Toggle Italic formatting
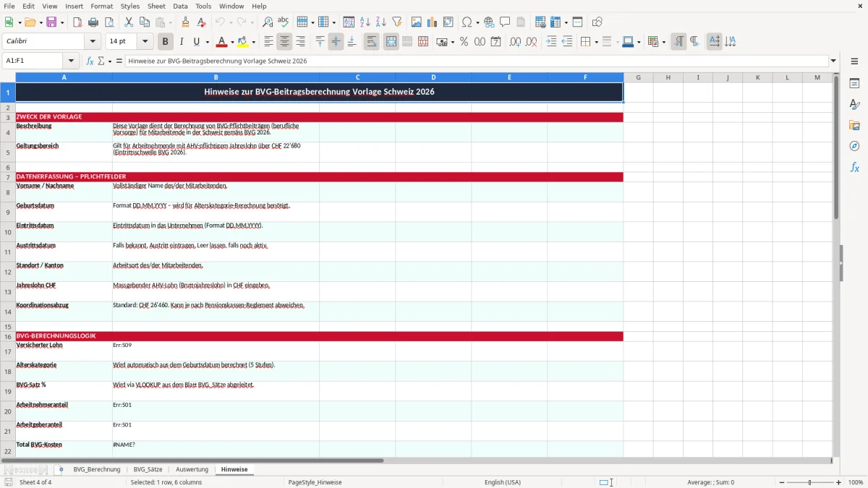Viewport: 868px width, 488px height. pos(181,42)
